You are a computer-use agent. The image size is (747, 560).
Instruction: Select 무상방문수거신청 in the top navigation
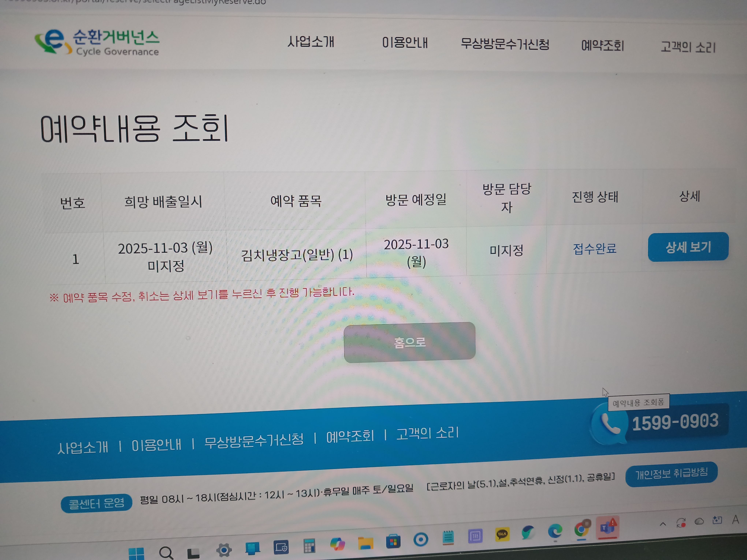pyautogui.click(x=505, y=44)
